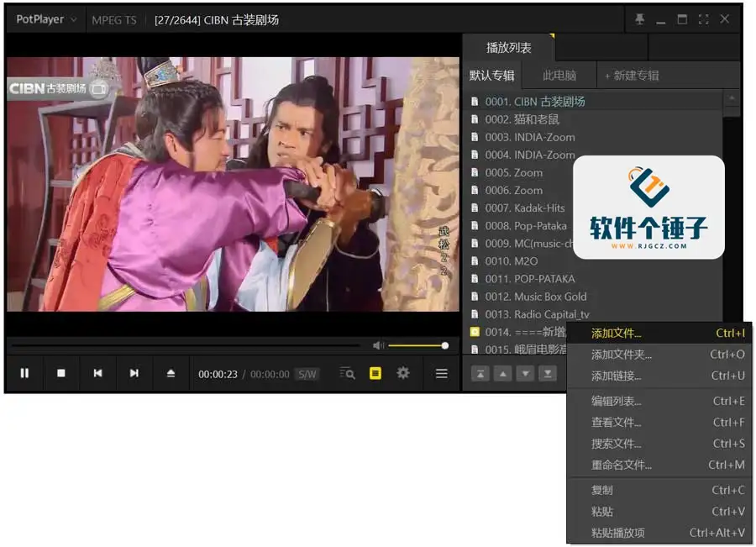Screen dimensions: 756x547
Task: Select playlist item 0007. Kadak-Hits
Action: pos(519,208)
